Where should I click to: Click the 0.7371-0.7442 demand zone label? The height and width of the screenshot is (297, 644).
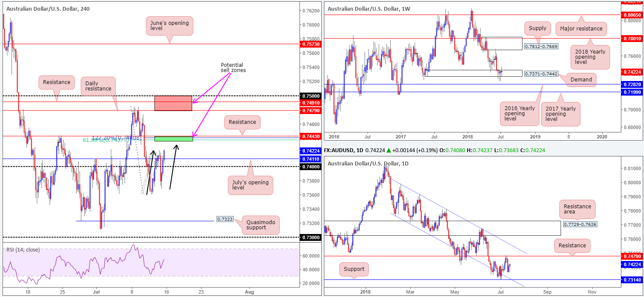tap(542, 74)
